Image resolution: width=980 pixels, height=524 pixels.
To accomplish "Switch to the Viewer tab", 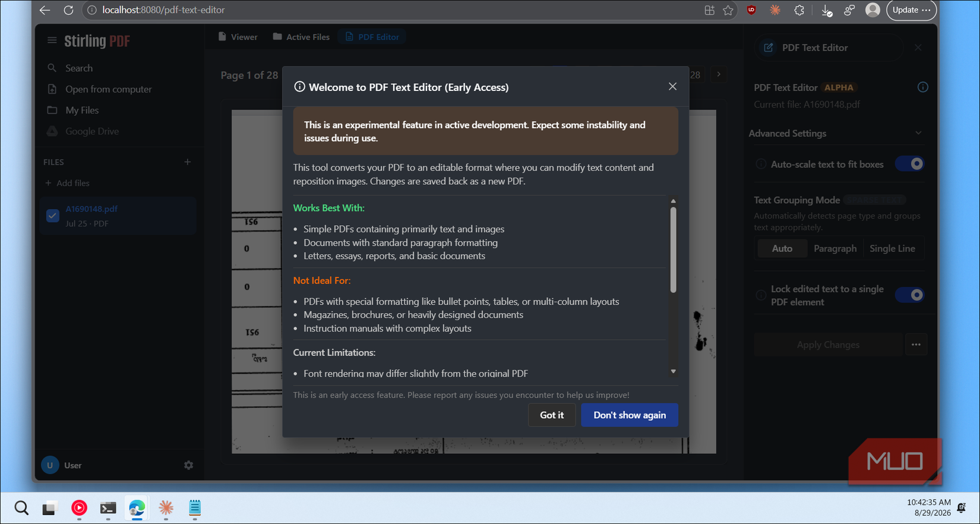I will [238, 37].
